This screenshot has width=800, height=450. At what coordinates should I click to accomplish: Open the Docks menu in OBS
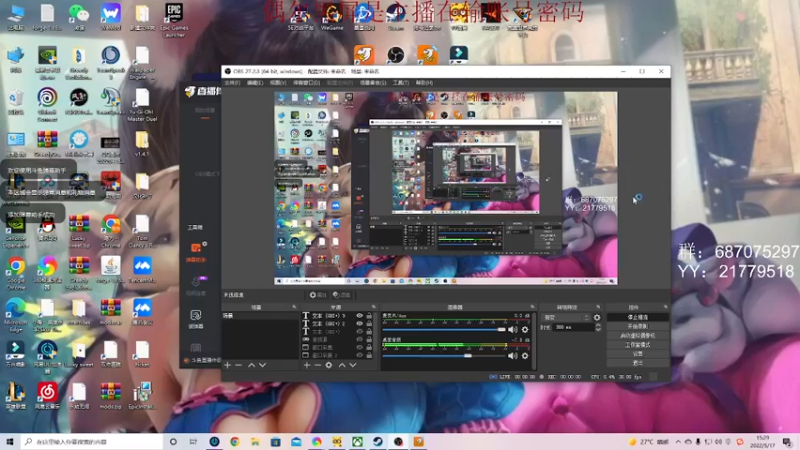pos(306,83)
